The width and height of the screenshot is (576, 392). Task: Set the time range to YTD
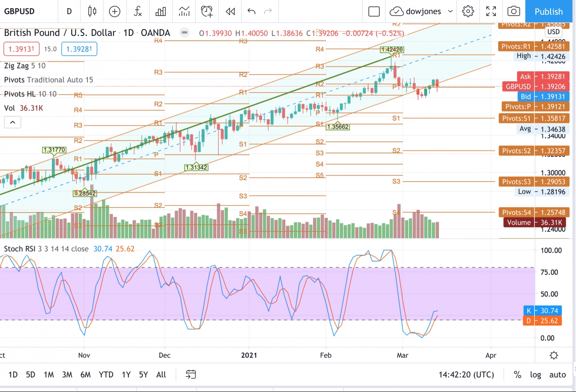pyautogui.click(x=106, y=375)
